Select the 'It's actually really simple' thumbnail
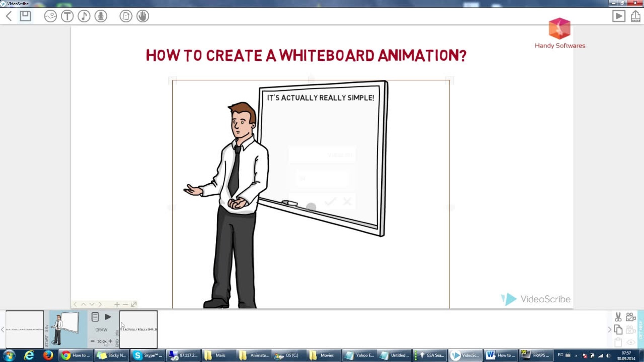Viewport: 644px width, 362px height. point(138,329)
